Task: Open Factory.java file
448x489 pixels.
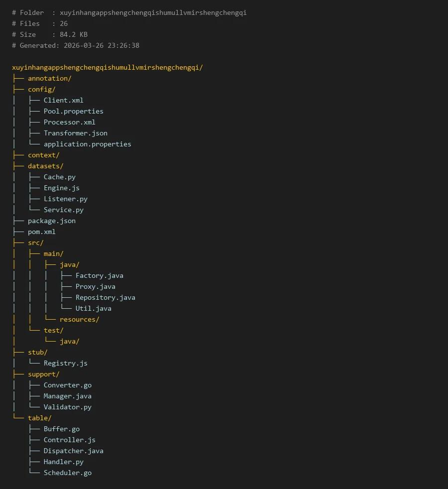Action: [x=99, y=275]
